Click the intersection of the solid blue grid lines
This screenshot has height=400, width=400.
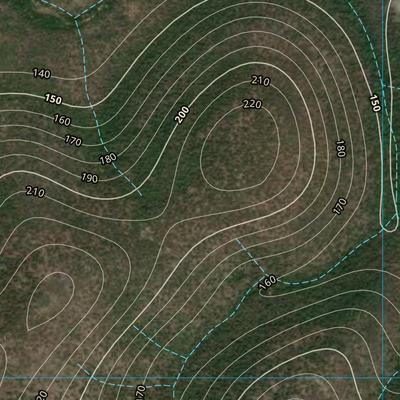pyautogui.click(x=383, y=378)
